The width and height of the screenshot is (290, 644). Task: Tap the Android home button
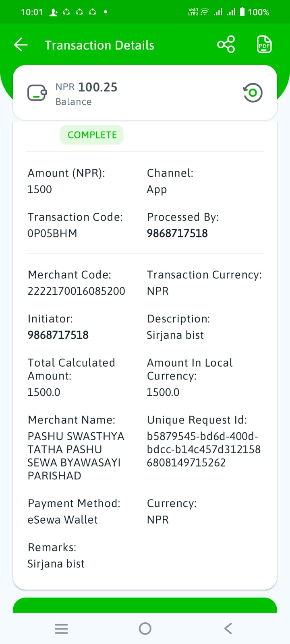point(145,628)
